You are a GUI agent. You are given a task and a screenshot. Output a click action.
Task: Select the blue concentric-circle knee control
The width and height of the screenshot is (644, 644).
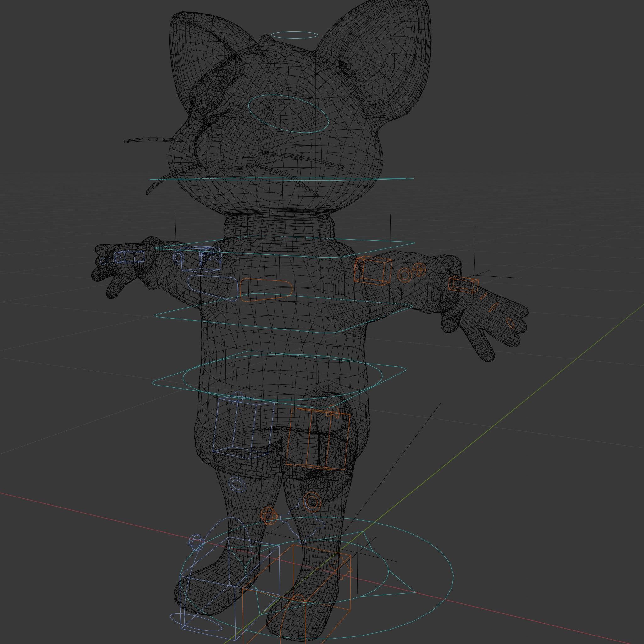(x=237, y=484)
